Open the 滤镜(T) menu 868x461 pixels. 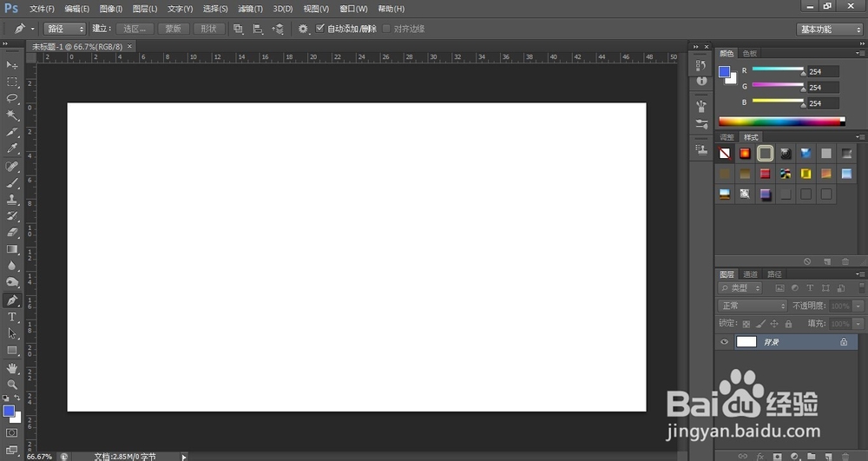(250, 9)
